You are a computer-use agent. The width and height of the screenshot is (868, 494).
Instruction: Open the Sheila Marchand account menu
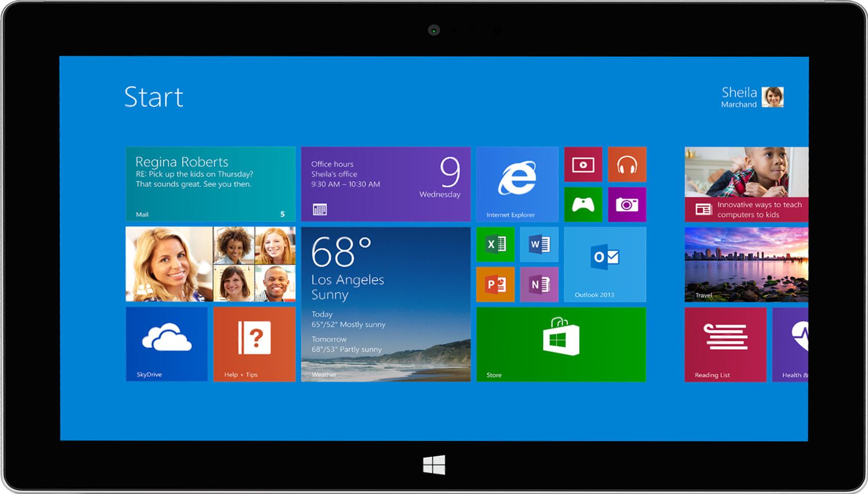tap(752, 97)
